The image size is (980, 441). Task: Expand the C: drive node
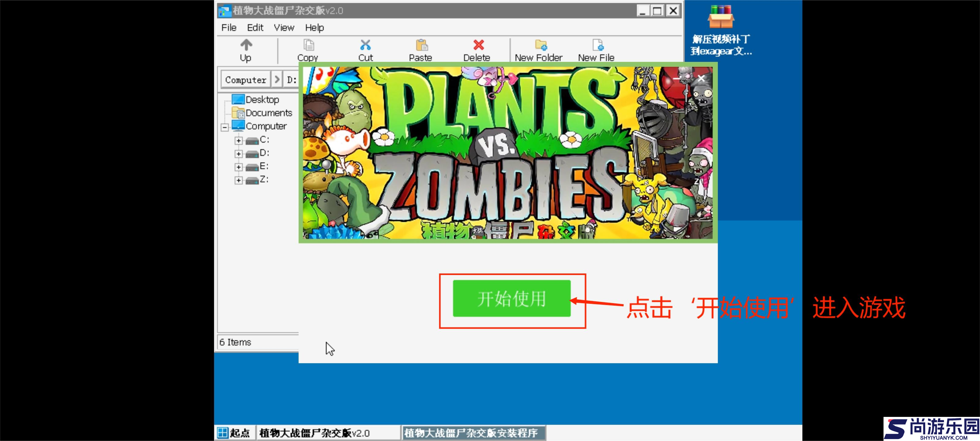tap(238, 141)
